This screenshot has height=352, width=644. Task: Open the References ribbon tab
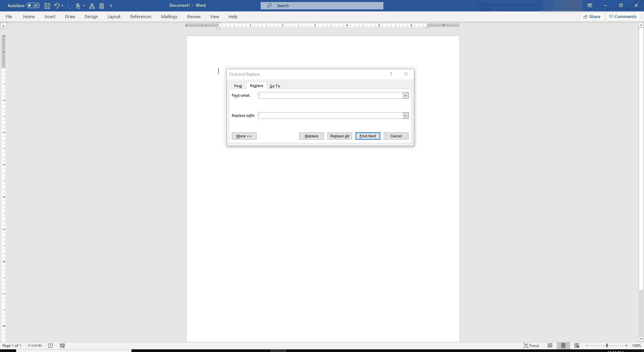pos(141,16)
